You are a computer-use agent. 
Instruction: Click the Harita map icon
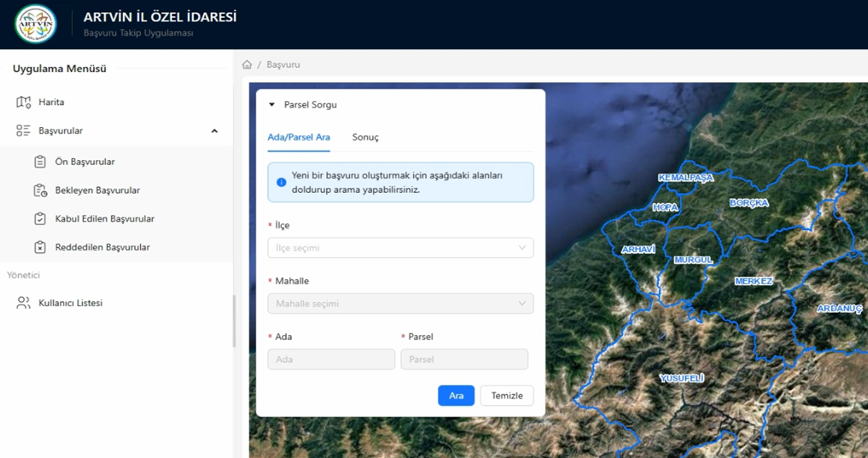(24, 102)
